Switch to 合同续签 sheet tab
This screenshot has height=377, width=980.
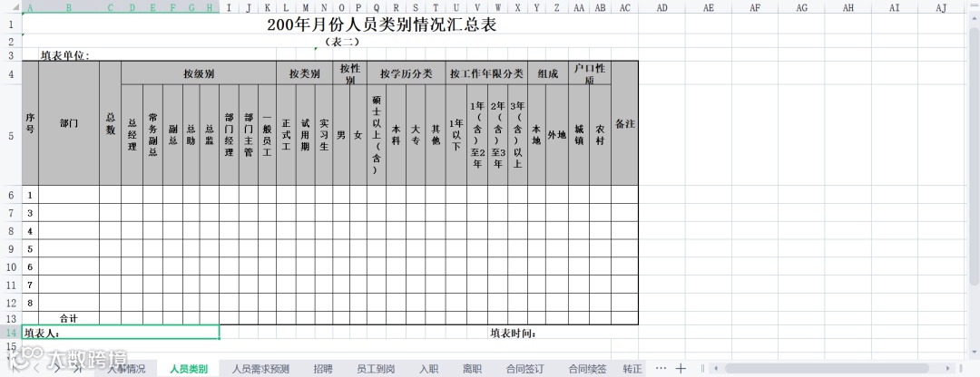tap(587, 369)
